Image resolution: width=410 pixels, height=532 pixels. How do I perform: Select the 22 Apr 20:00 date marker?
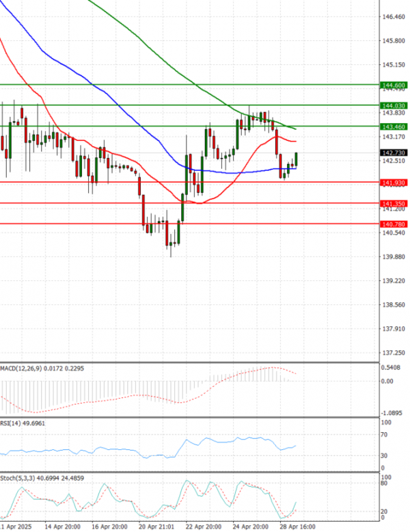coord(203,527)
